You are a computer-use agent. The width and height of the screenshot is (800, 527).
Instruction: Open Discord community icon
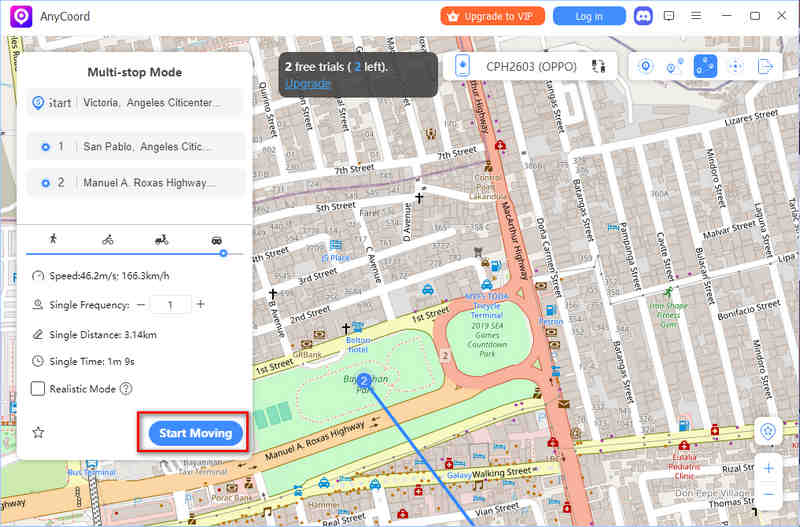point(642,16)
